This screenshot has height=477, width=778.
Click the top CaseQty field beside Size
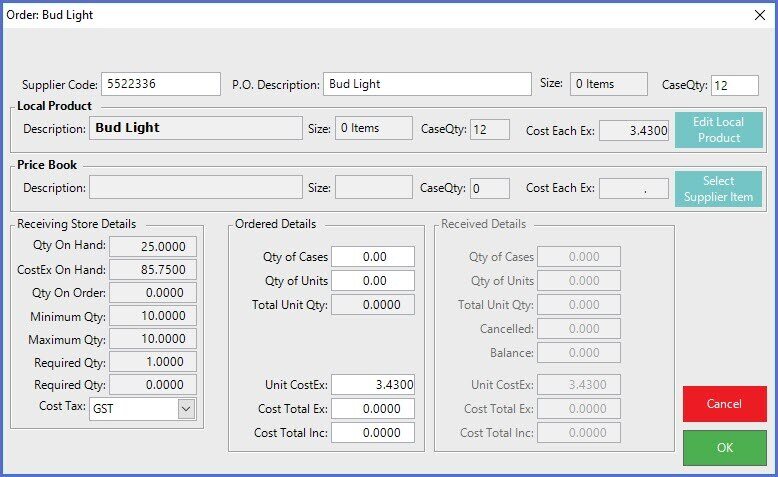coord(735,85)
